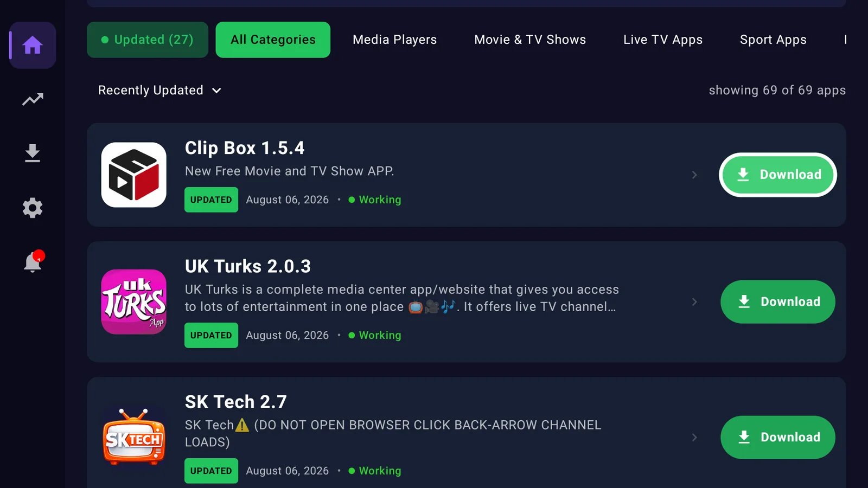The image size is (868, 488).
Task: Select the Live TV Apps tab
Action: (663, 40)
